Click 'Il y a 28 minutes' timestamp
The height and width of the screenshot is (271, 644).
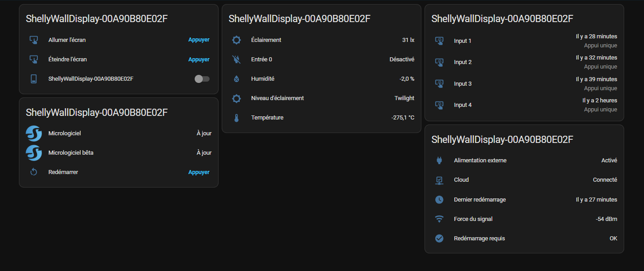597,37
